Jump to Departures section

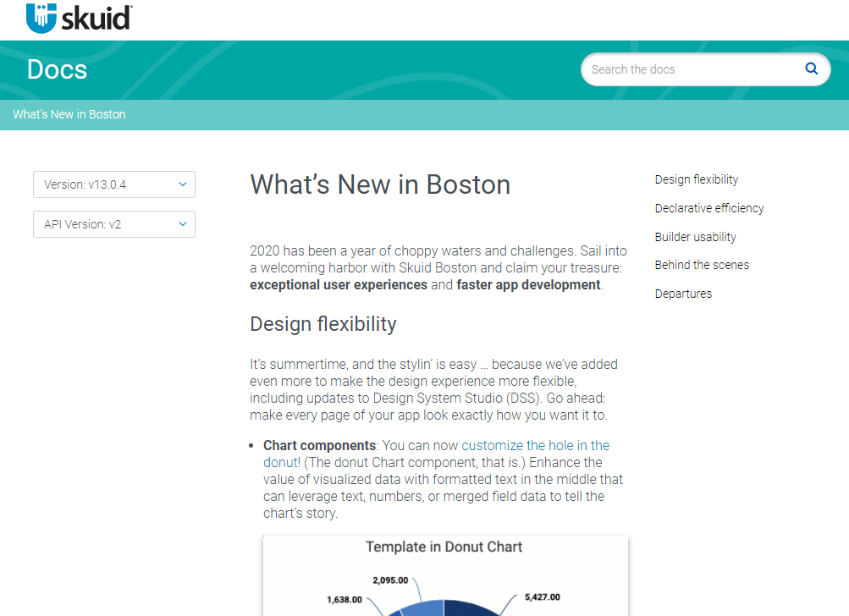(683, 294)
